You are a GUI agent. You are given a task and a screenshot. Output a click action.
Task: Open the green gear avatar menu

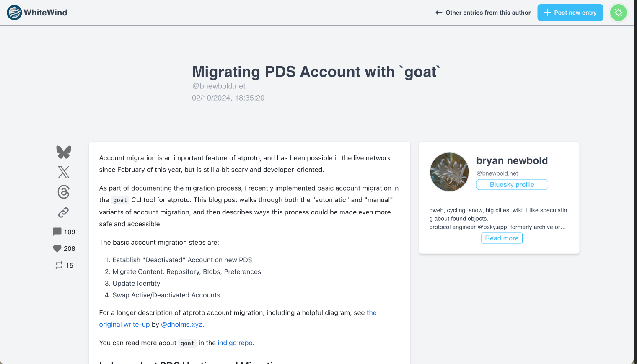click(x=618, y=13)
